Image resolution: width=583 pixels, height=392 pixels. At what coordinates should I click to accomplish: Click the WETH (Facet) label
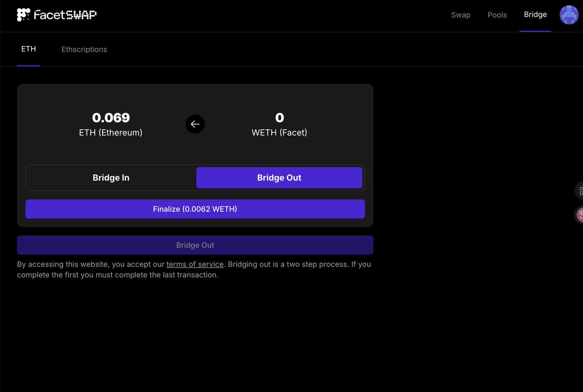point(279,132)
